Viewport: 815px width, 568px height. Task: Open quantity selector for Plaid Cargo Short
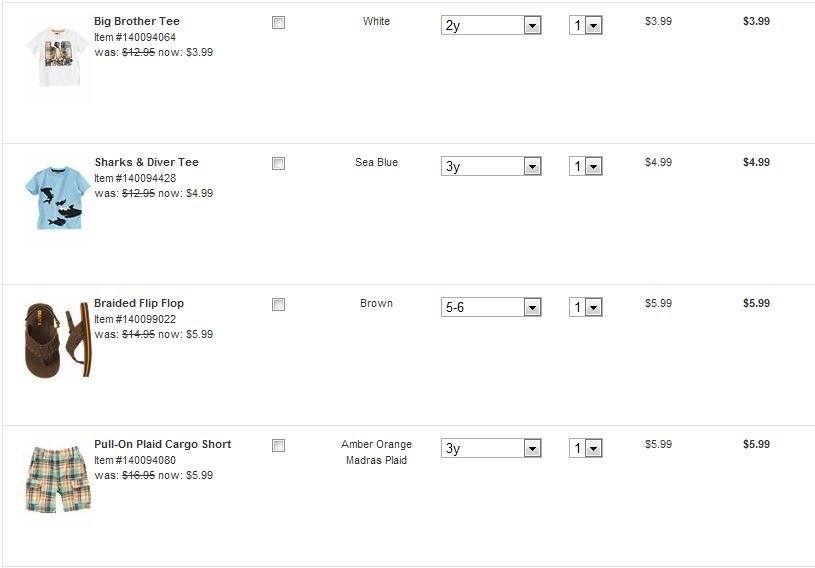(586, 449)
